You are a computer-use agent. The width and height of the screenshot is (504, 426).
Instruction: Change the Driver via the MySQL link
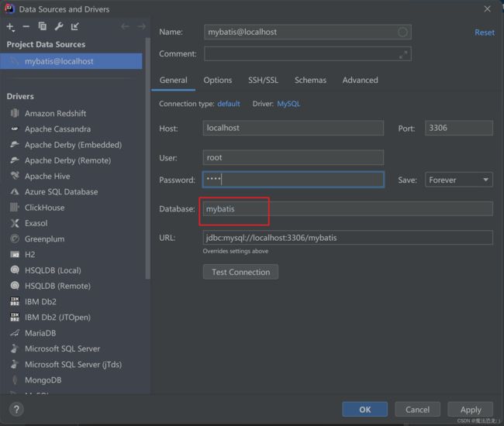pos(288,104)
